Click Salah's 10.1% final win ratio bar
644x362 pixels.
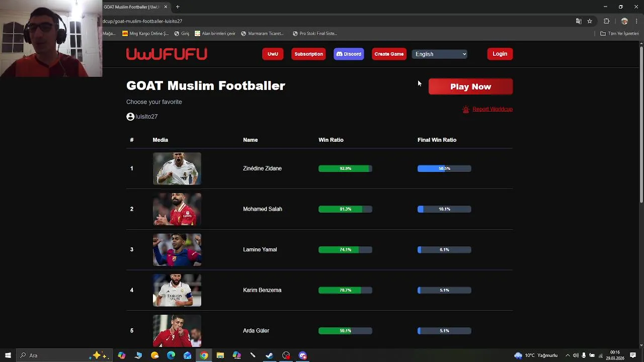click(444, 209)
